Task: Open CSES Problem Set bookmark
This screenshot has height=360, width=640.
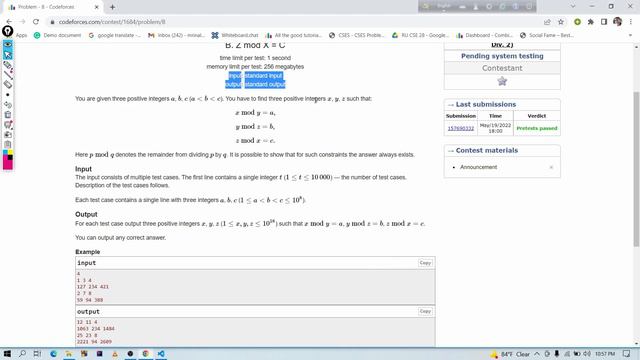Action: pos(357,36)
